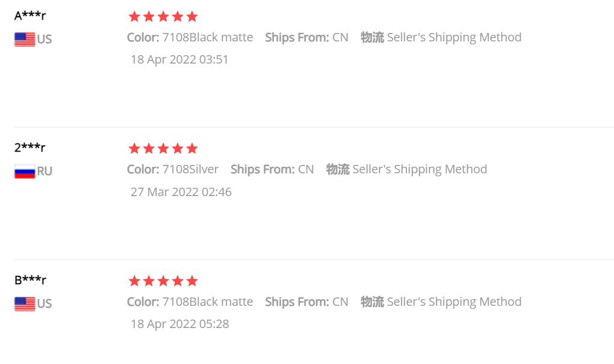Click the Russian flag beside reviewer 2***r
Image resolution: width=614 pixels, height=364 pixels.
click(x=25, y=172)
